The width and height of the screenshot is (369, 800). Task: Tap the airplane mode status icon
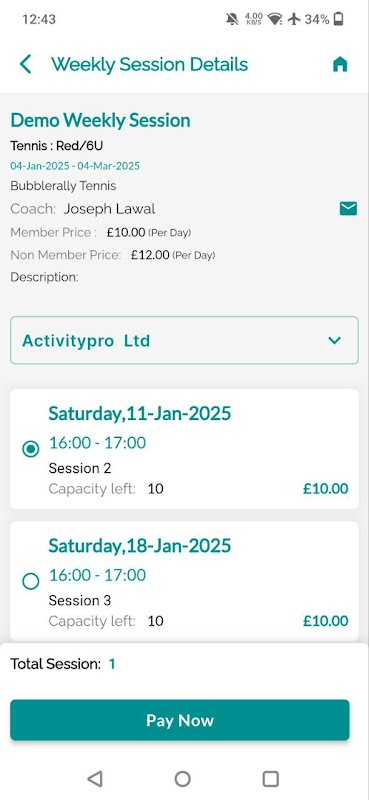294,19
